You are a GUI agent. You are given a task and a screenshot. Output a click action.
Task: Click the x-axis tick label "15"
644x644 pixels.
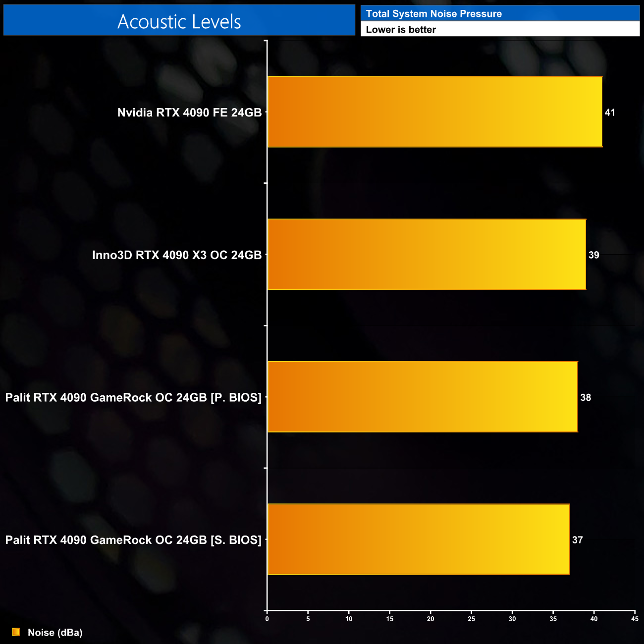coord(390,619)
